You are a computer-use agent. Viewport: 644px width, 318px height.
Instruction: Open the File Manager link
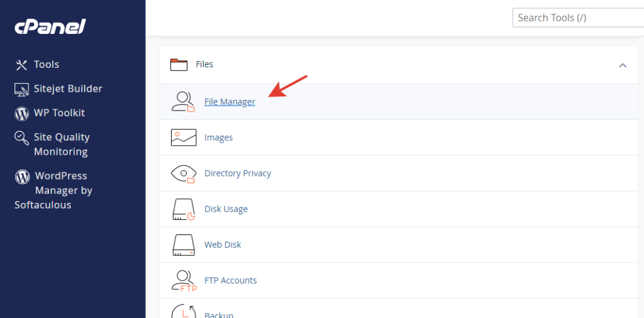[x=230, y=102]
